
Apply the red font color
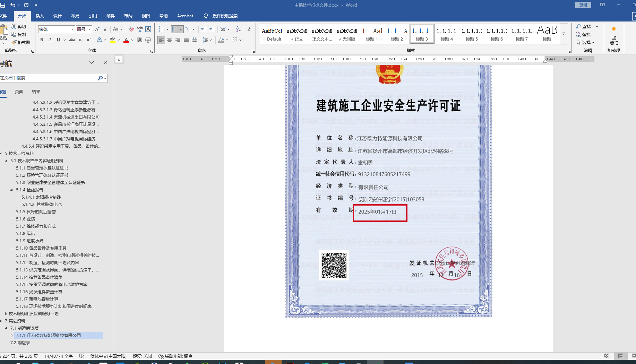pyautogui.click(x=126, y=40)
